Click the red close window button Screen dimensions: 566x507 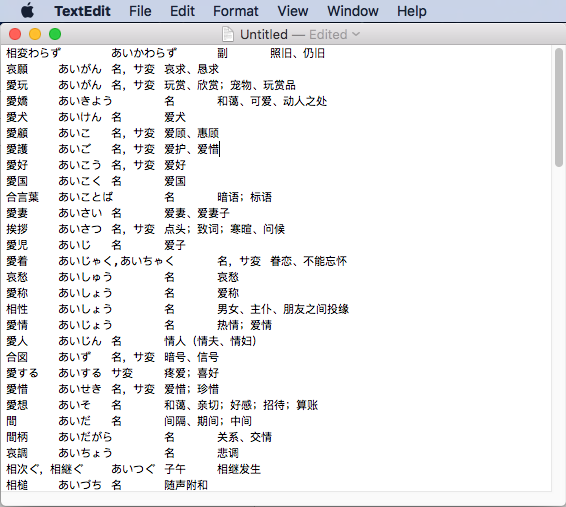pos(15,34)
